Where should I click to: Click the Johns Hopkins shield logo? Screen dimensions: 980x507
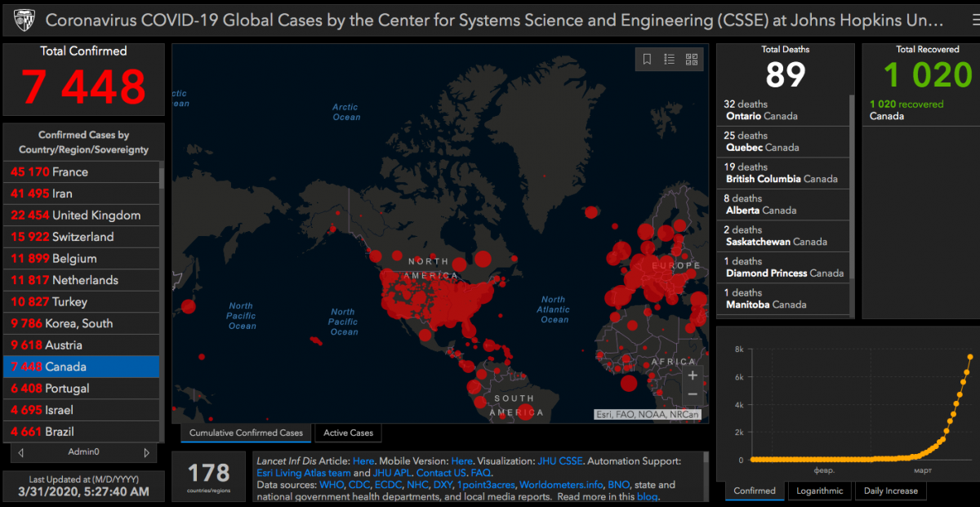coord(24,19)
